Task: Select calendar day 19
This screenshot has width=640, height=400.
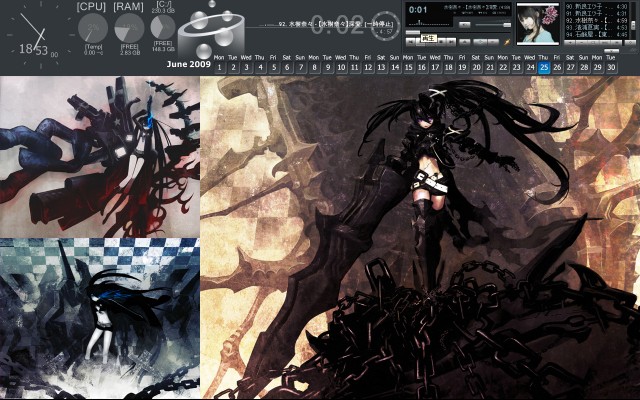Action: (462, 67)
